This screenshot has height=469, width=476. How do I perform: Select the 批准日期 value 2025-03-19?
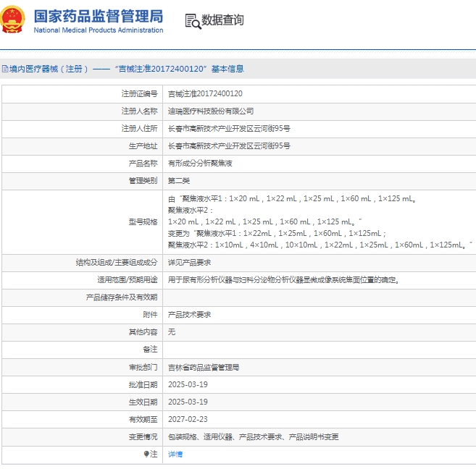click(188, 384)
